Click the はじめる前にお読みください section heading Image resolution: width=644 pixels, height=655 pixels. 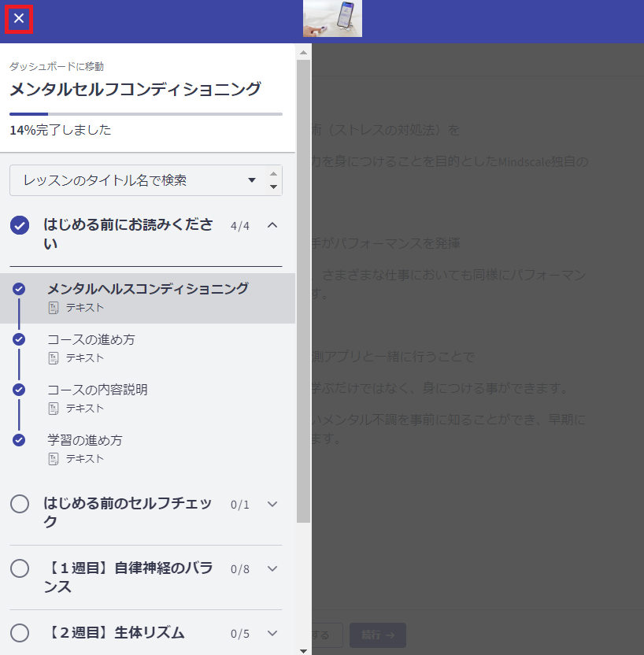pos(128,234)
